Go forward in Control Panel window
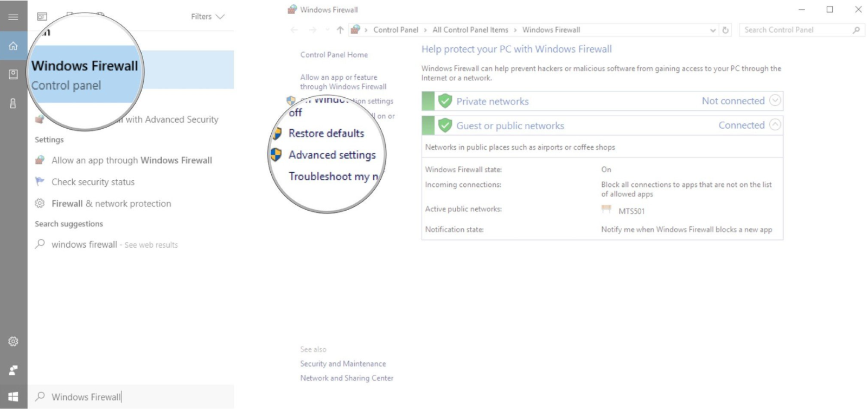The width and height of the screenshot is (868, 409). (312, 30)
